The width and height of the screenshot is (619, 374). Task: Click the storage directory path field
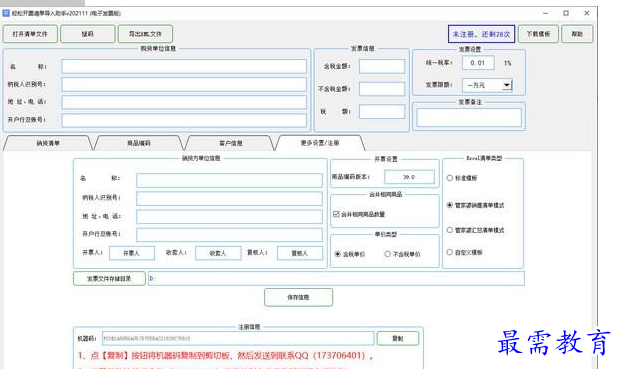pyautogui.click(x=336, y=278)
